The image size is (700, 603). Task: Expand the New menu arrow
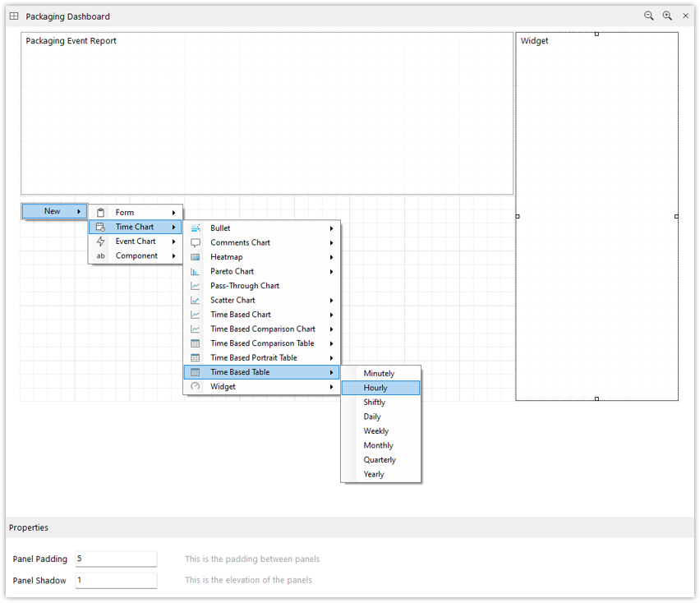(79, 212)
